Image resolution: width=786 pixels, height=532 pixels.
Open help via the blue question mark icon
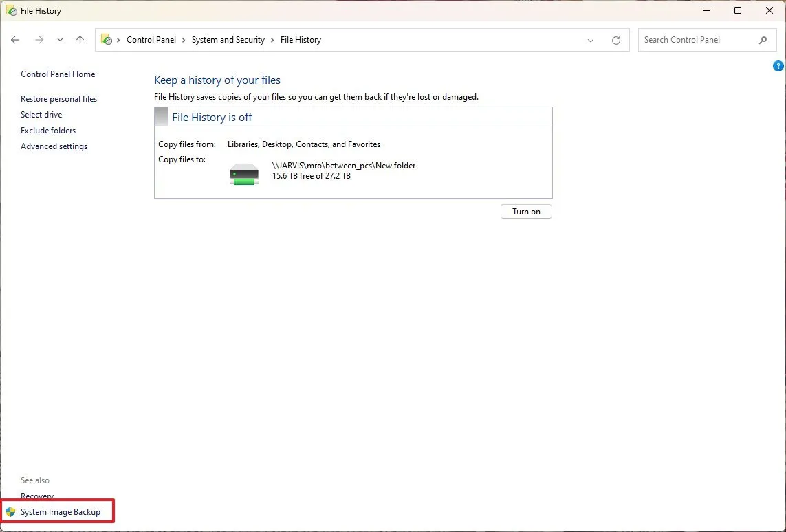click(x=778, y=66)
